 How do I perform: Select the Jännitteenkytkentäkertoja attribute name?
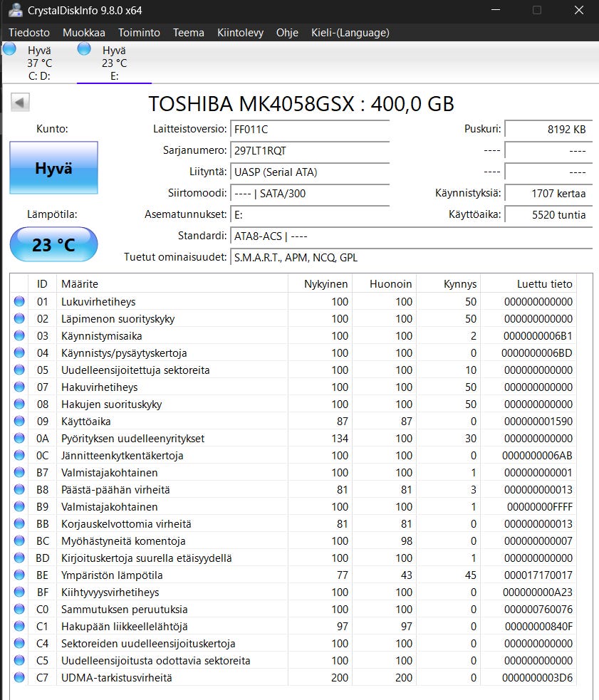(x=122, y=455)
